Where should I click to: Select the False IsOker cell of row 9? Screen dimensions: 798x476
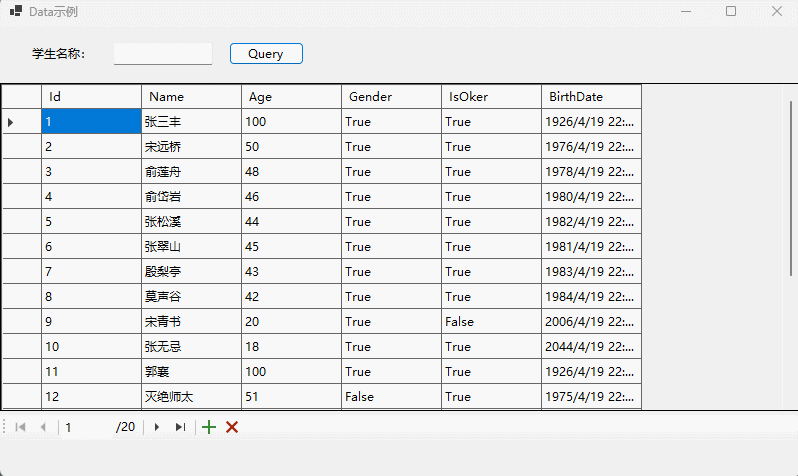click(491, 321)
